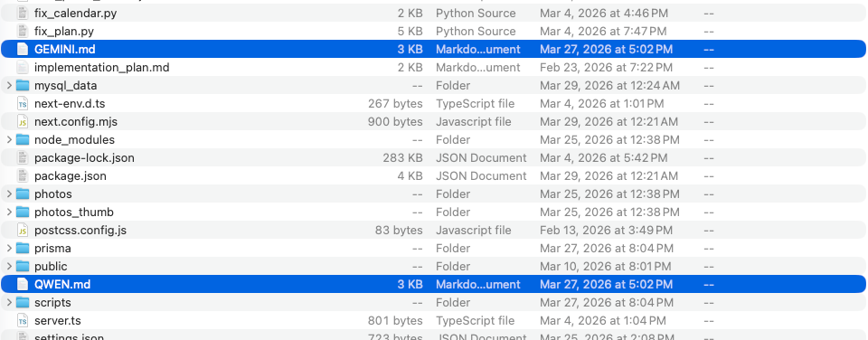The width and height of the screenshot is (868, 340).
Task: Click the node_modules folder icon
Action: tap(22, 139)
